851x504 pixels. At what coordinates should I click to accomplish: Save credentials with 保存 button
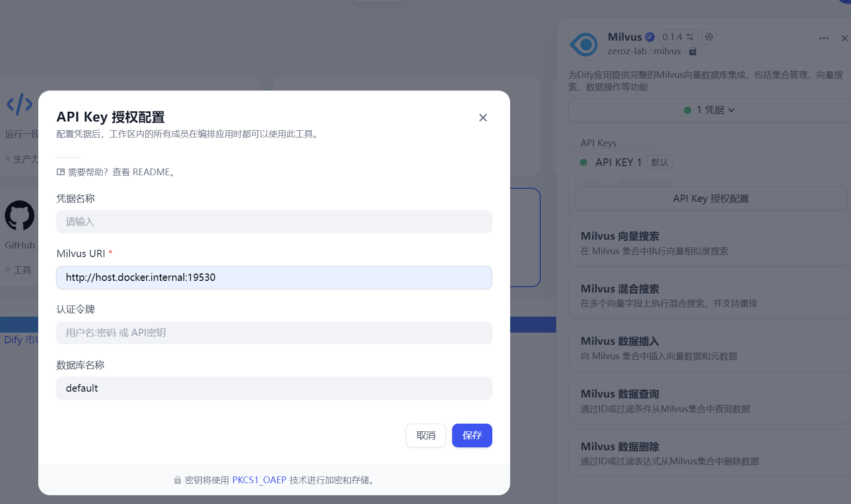(472, 435)
